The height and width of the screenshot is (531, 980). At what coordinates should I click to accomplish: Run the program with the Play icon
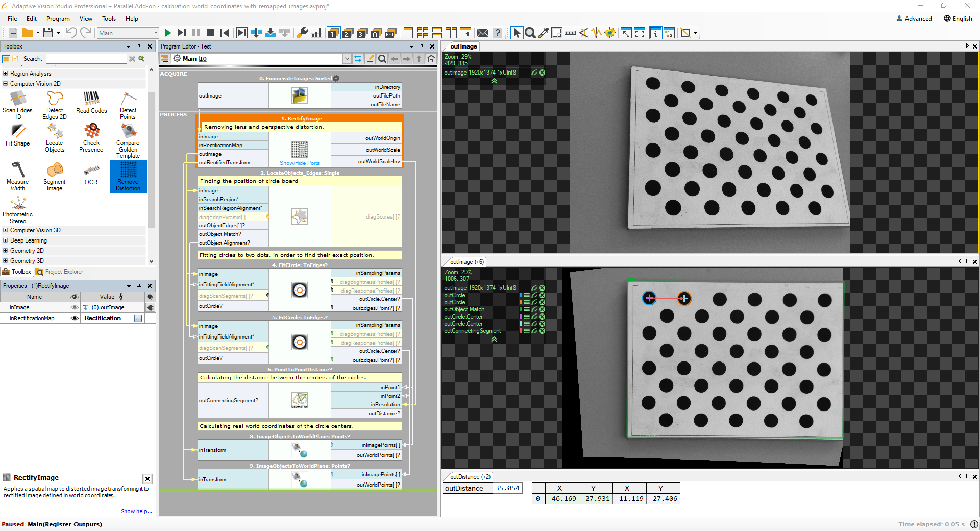pyautogui.click(x=168, y=33)
